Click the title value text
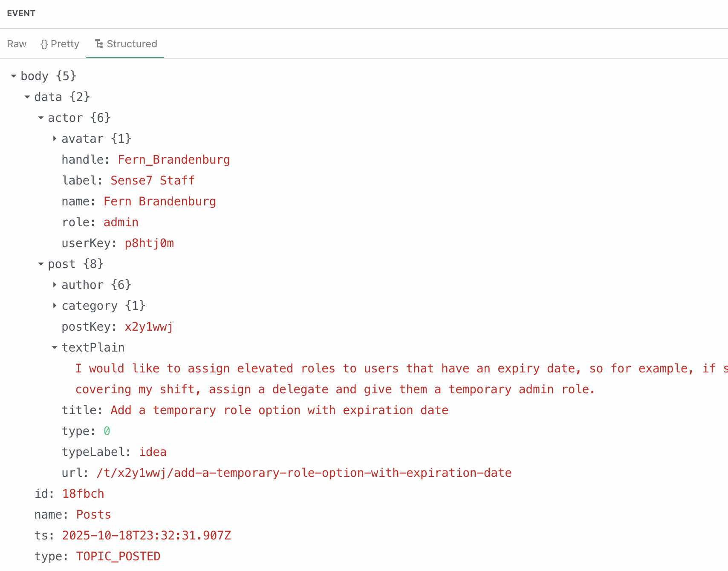The width and height of the screenshot is (728, 571). [279, 410]
